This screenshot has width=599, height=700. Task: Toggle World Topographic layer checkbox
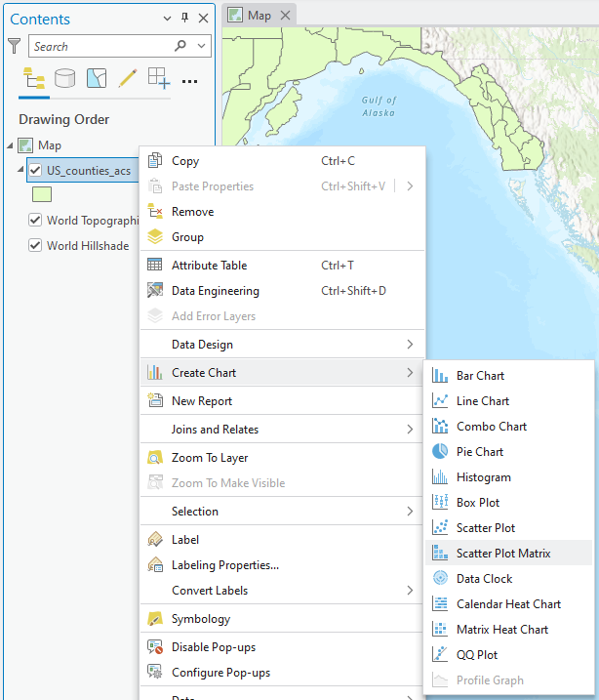tap(36, 221)
